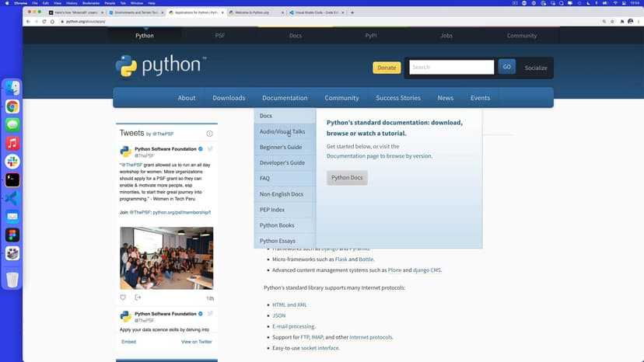This screenshot has width=644, height=362.
Task: Select Beginner's Guide from Documentation menu
Action: (281, 148)
